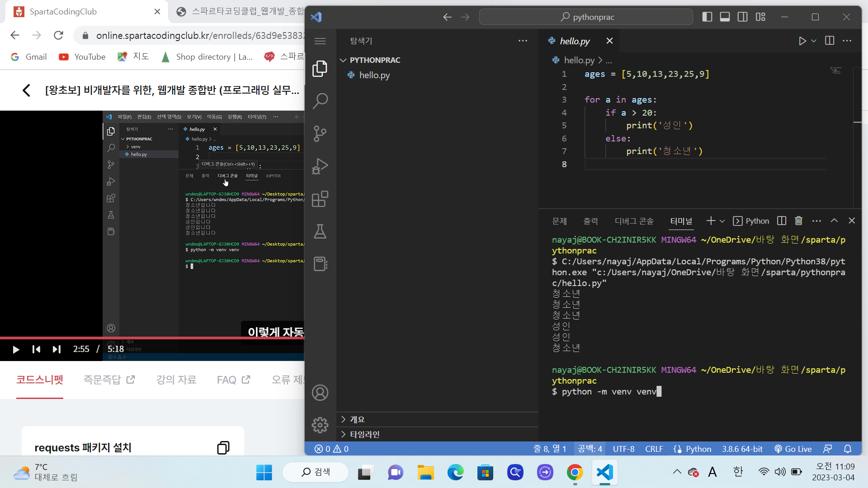868x488 pixels.
Task: Switch to the 디버그 콘솔 tab
Action: [634, 221]
